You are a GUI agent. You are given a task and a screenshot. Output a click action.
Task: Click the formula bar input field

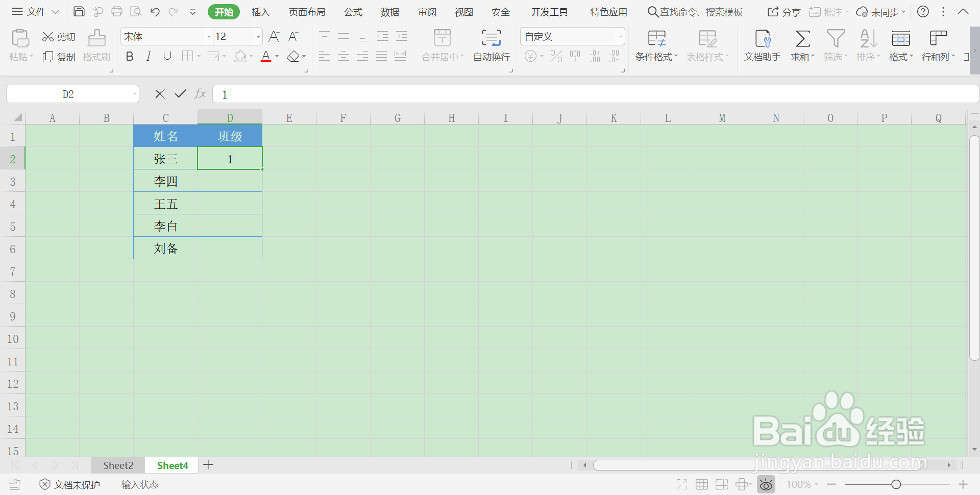coord(595,94)
